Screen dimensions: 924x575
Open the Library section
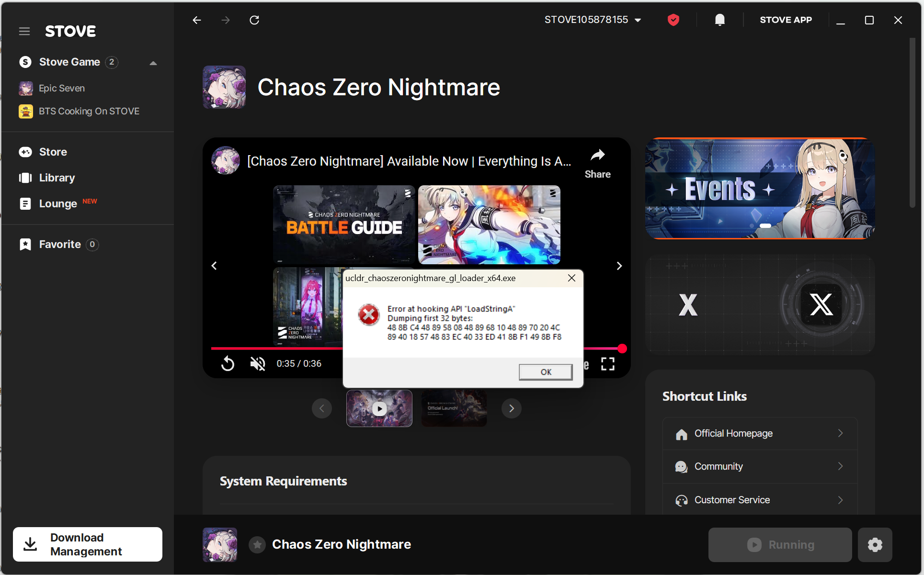(57, 178)
